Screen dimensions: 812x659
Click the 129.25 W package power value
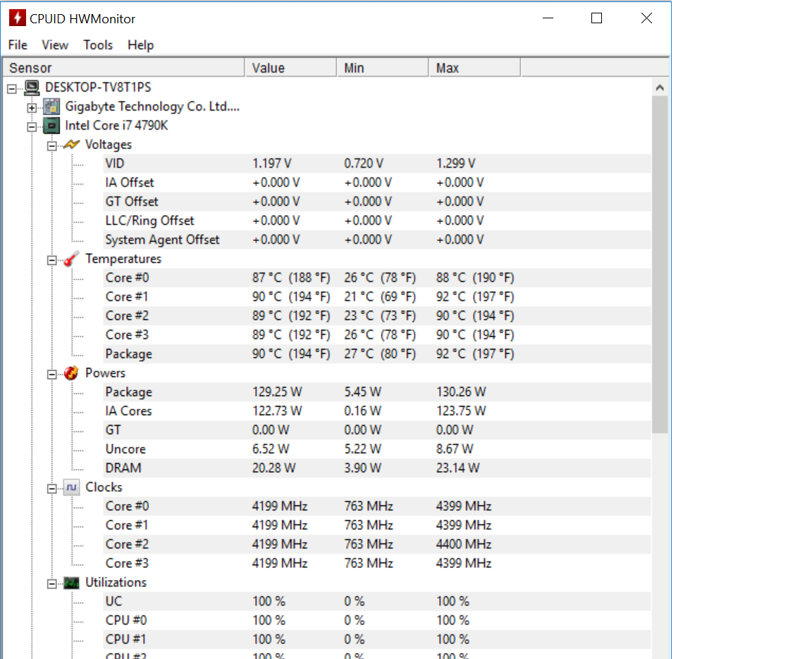pos(277,392)
